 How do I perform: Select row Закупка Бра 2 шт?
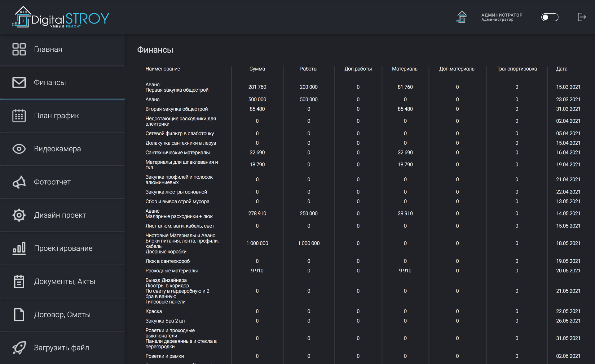pyautogui.click(x=363, y=321)
